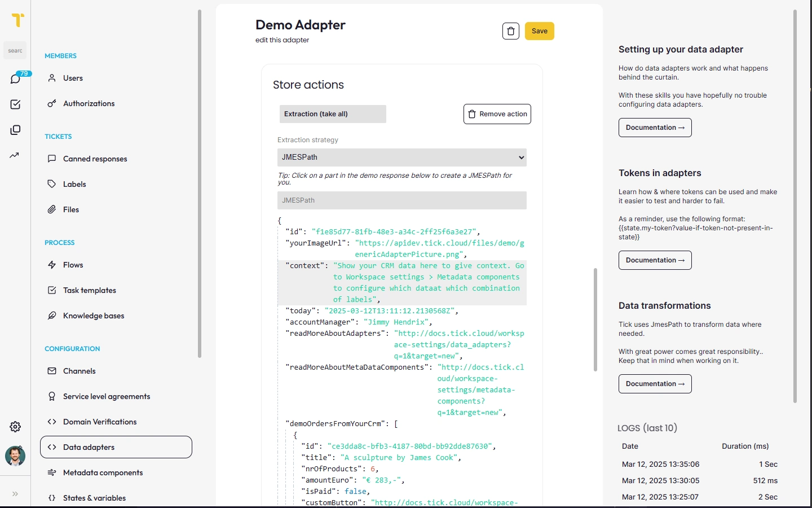This screenshot has width=812, height=508.
Task: Click the sidebar menu scrollbar
Action: coord(200,183)
